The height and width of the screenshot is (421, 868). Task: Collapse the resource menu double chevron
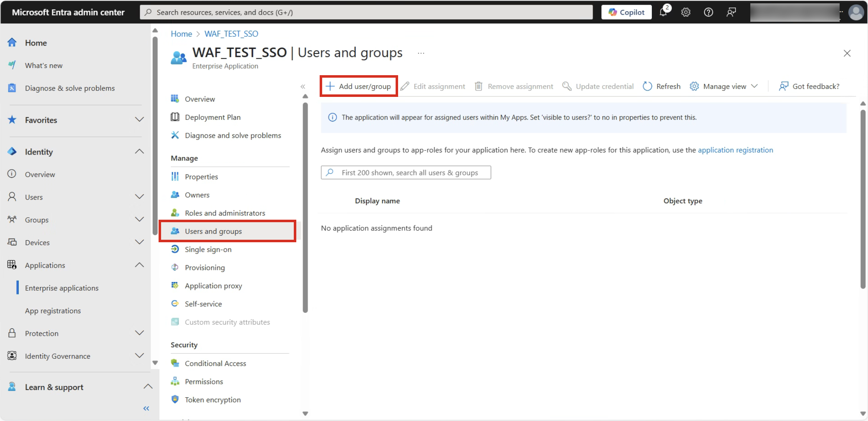(x=303, y=86)
